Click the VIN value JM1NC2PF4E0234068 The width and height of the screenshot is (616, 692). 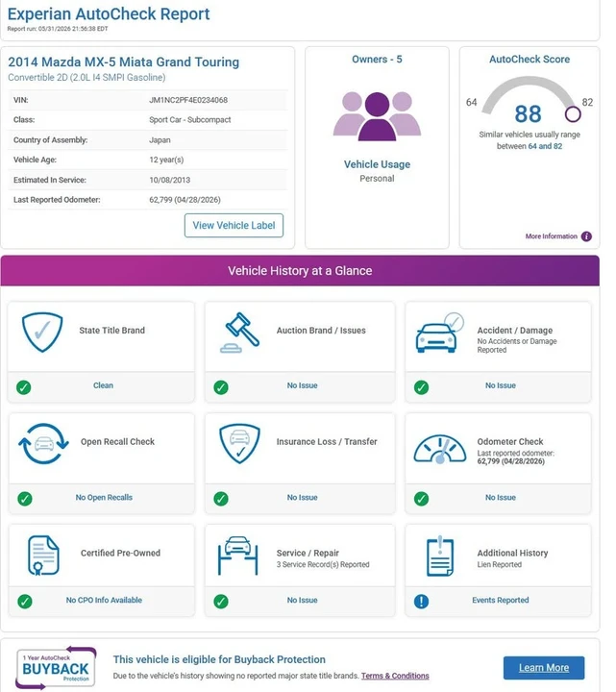point(188,100)
